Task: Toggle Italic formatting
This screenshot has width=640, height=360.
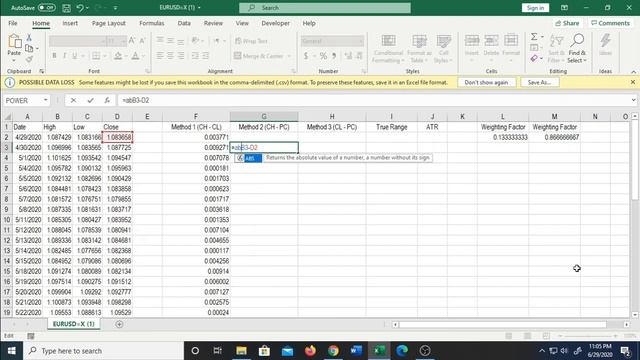Action: pos(64,56)
